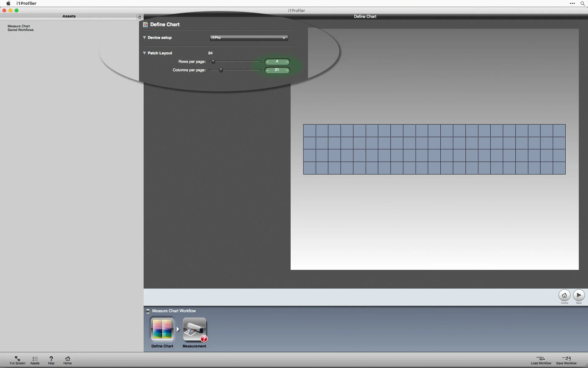Open the Assets list icon
The image size is (588, 368).
[x=35, y=358]
